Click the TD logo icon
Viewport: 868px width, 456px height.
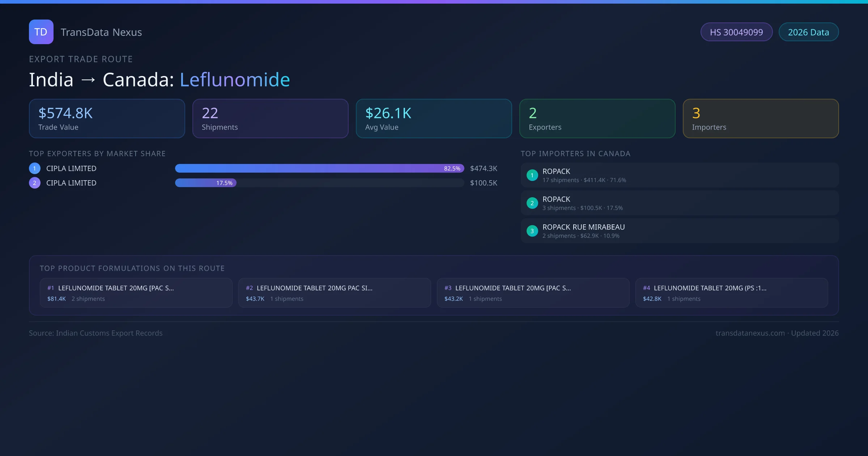(41, 32)
